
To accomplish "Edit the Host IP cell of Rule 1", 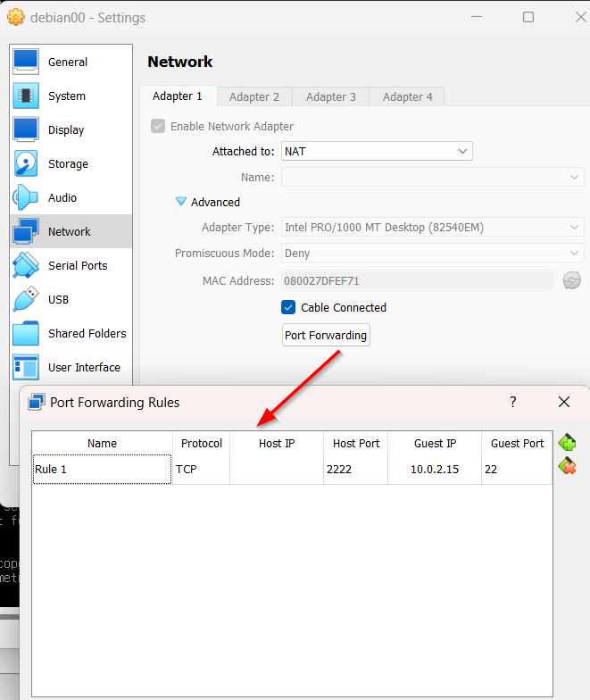I will (276, 470).
